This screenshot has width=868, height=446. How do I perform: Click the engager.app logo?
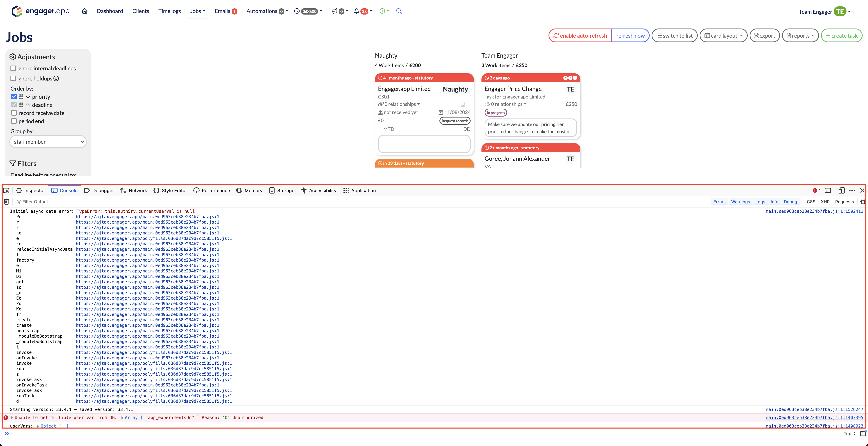click(40, 11)
